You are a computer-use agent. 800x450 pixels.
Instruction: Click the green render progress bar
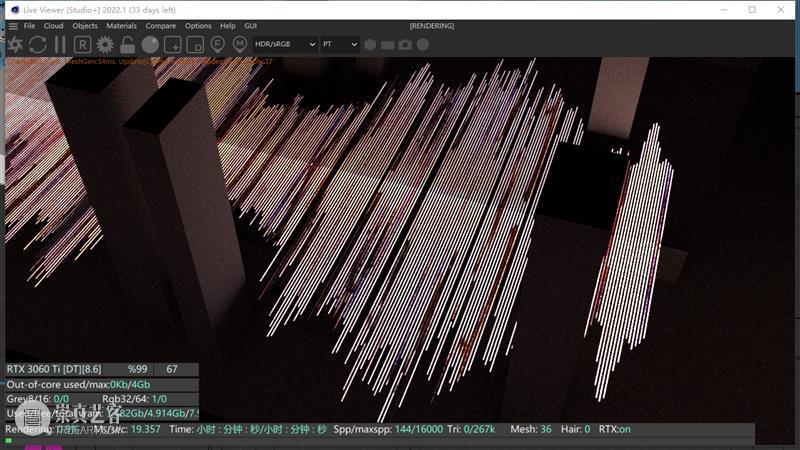coord(9,440)
